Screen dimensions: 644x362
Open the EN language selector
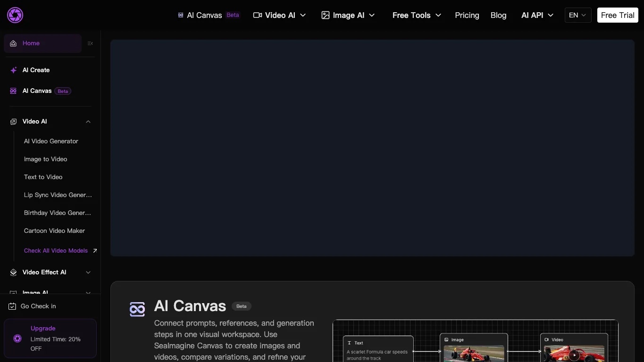coord(578,15)
